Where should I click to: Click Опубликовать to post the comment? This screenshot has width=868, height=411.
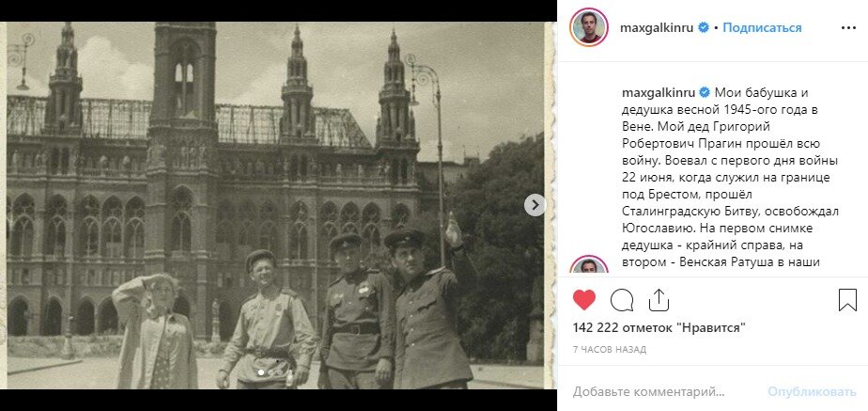(812, 392)
